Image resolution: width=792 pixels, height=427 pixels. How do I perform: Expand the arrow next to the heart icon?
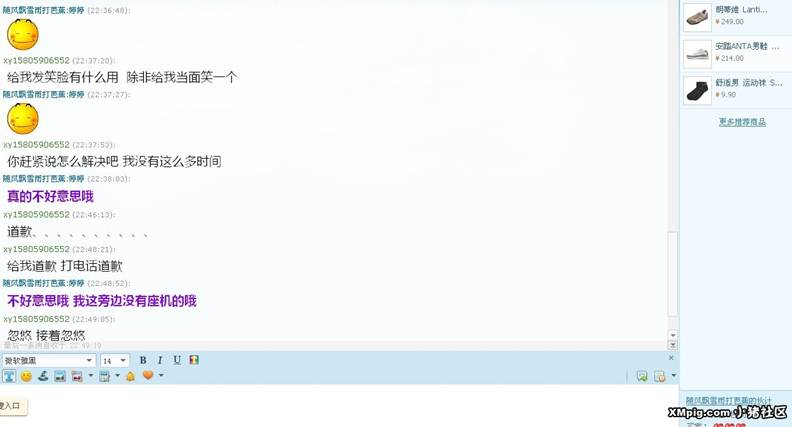coord(161,375)
